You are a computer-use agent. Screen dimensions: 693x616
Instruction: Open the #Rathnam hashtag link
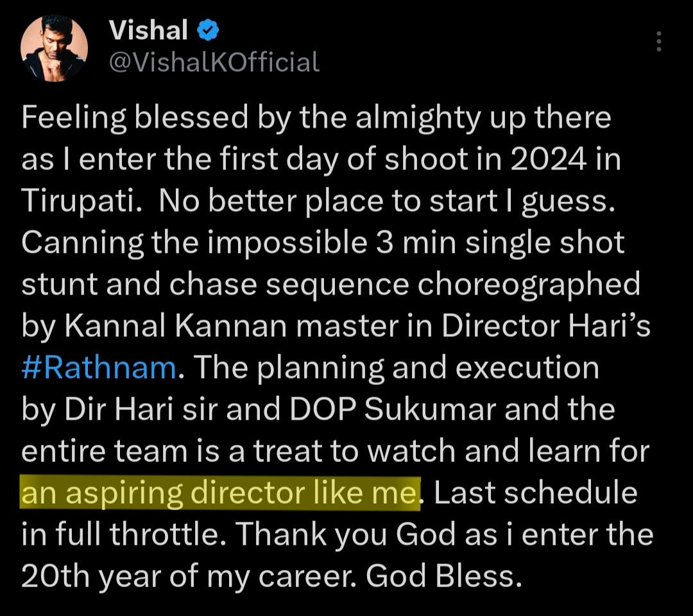click(x=99, y=368)
